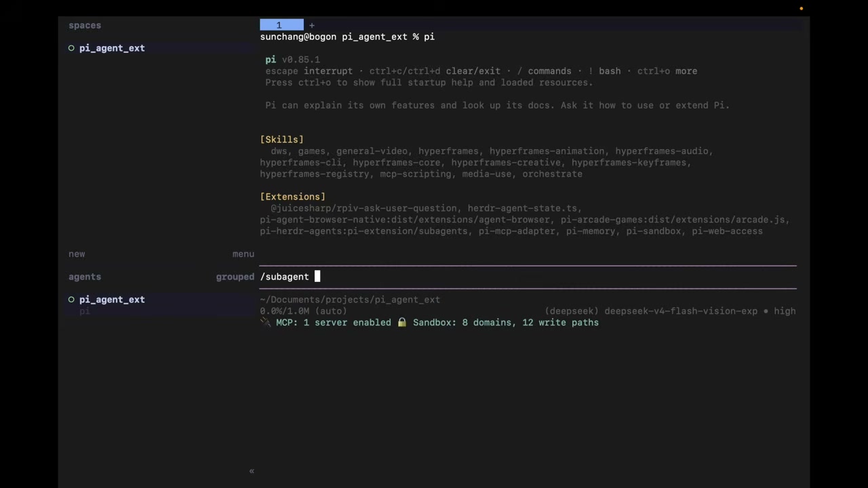Image resolution: width=868 pixels, height=488 pixels.
Task: Click the pi-sandbox extension name
Action: [654, 231]
